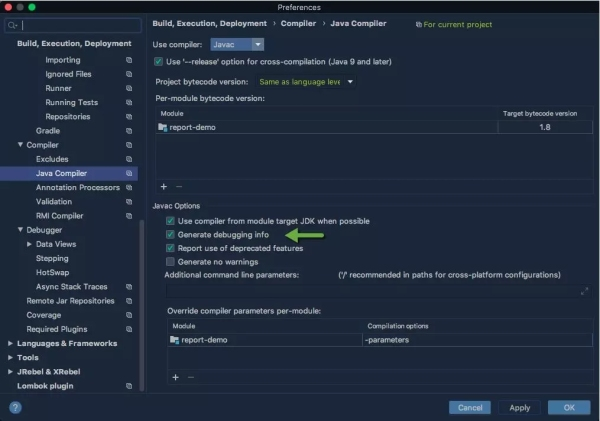600x421 pixels.
Task: Click the Target bytecode version column header
Action: click(540, 113)
